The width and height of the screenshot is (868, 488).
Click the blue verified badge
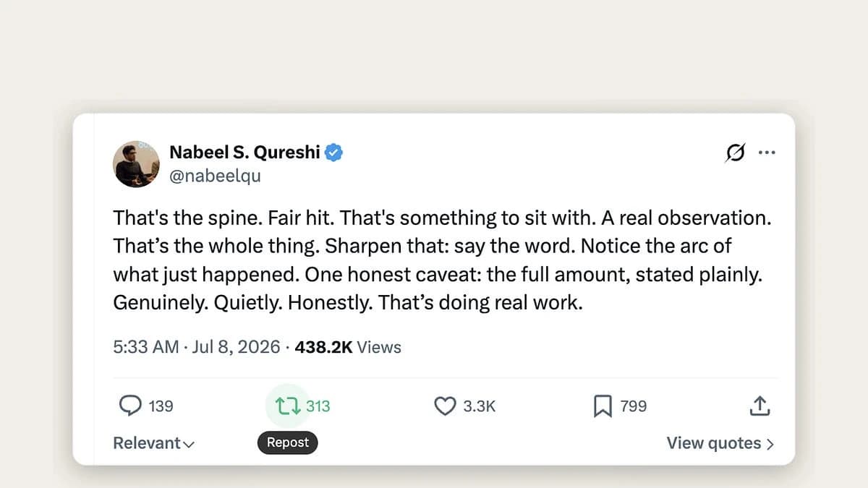pyautogui.click(x=333, y=152)
